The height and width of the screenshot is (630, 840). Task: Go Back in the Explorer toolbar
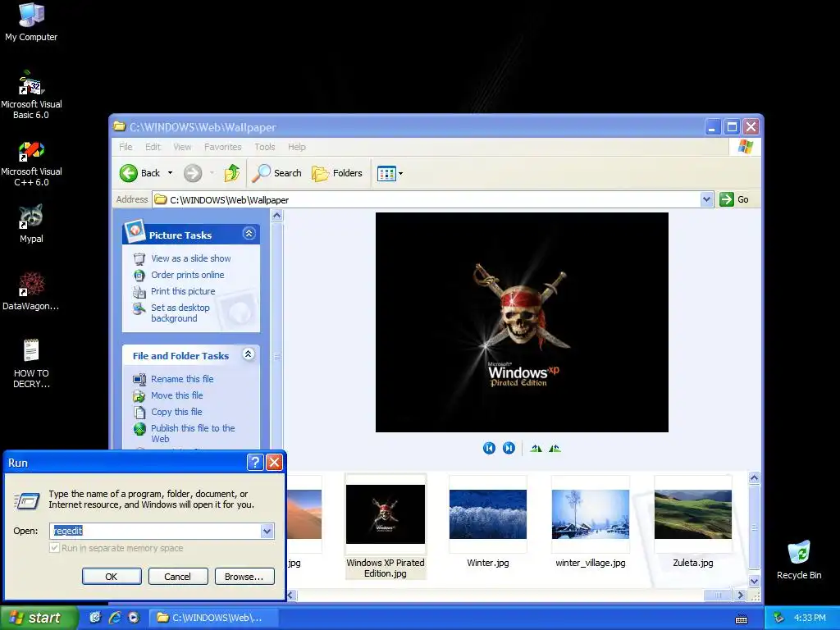[x=139, y=173]
